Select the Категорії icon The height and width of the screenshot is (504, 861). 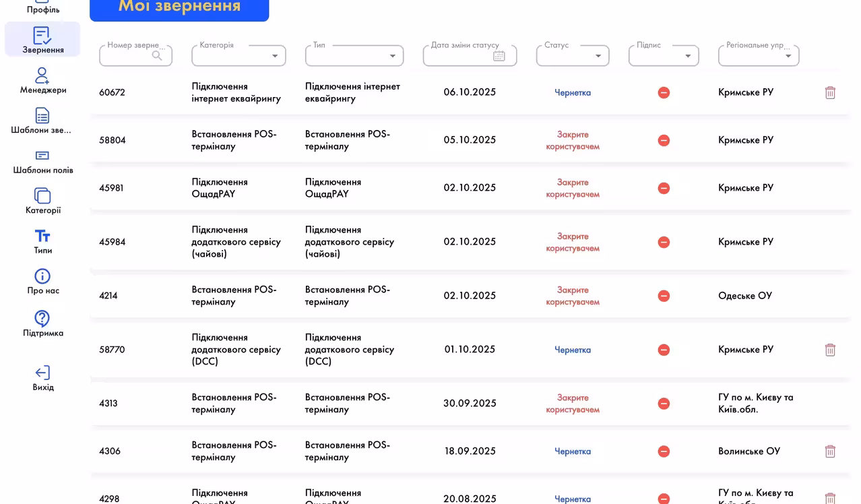point(42,197)
